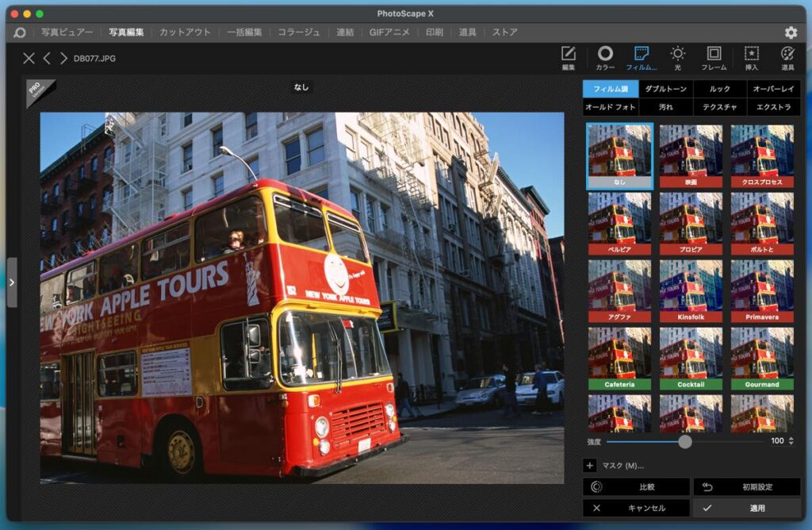Apply the アグファ preset

[x=619, y=290]
